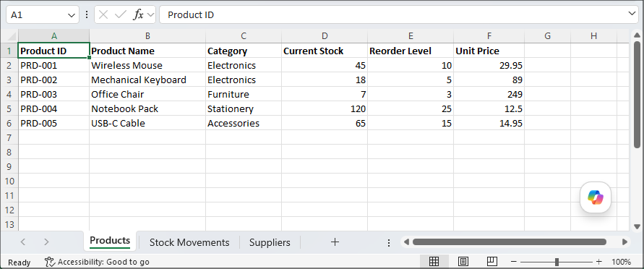The height and width of the screenshot is (269, 644).
Task: Select the PRD-003 cell
Action: 53,94
